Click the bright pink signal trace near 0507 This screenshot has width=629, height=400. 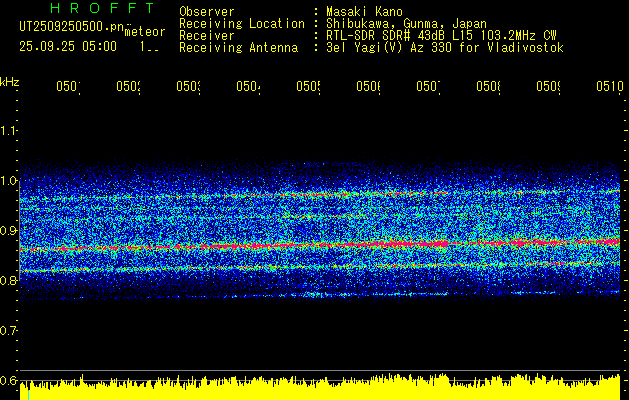click(433, 244)
